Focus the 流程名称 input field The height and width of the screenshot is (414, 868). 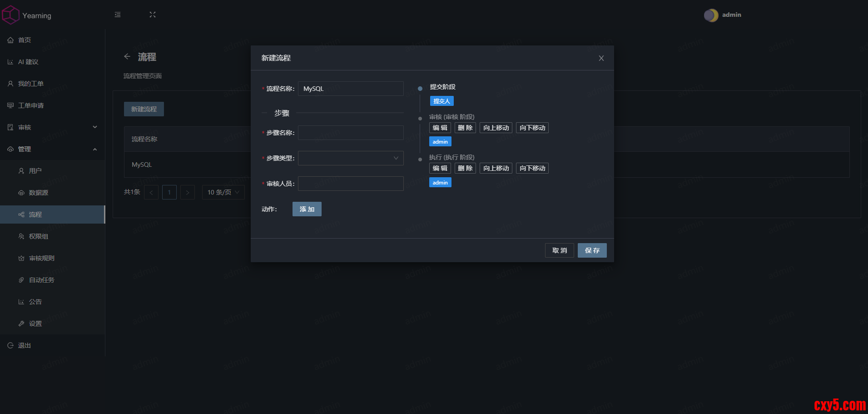351,89
